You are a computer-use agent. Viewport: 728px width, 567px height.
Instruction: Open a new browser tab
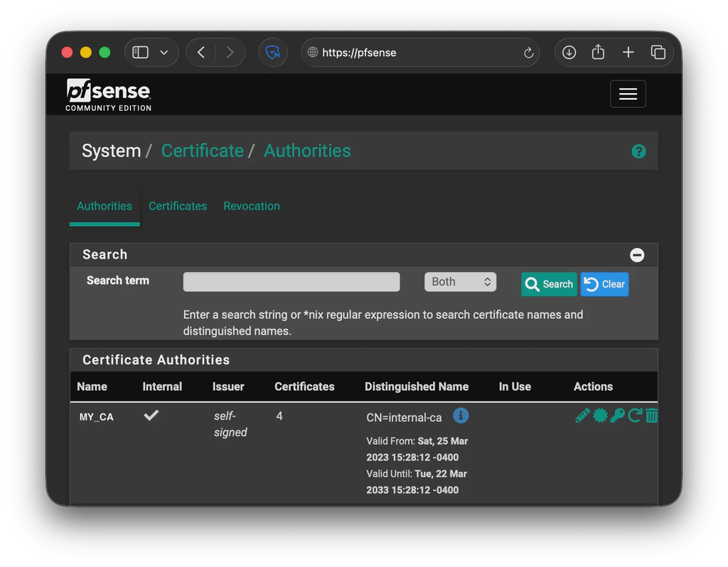click(x=628, y=52)
